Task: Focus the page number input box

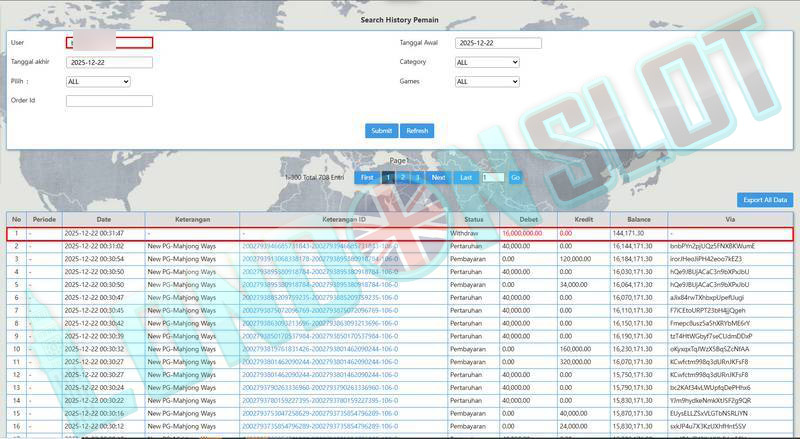Action: [x=493, y=177]
